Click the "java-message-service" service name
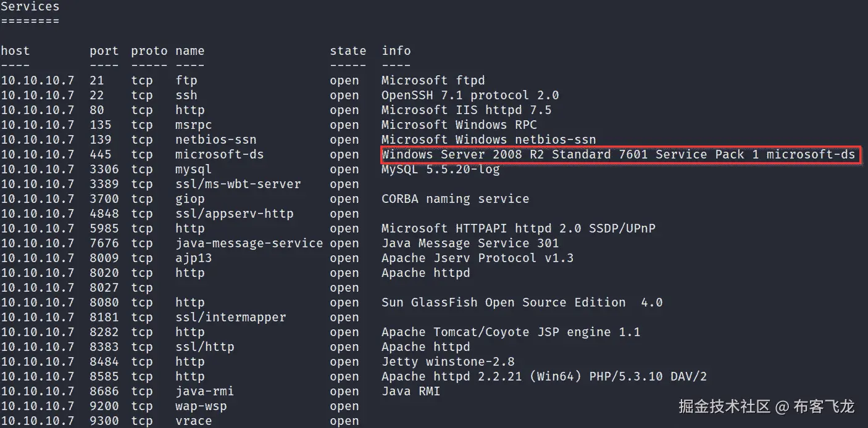Viewport: 868px width, 428px height. point(249,244)
